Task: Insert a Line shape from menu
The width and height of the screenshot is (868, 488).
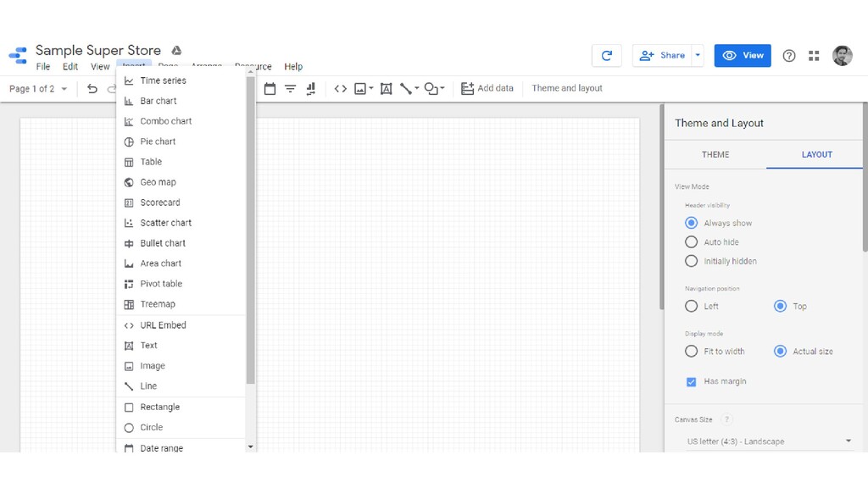Action: (181, 386)
